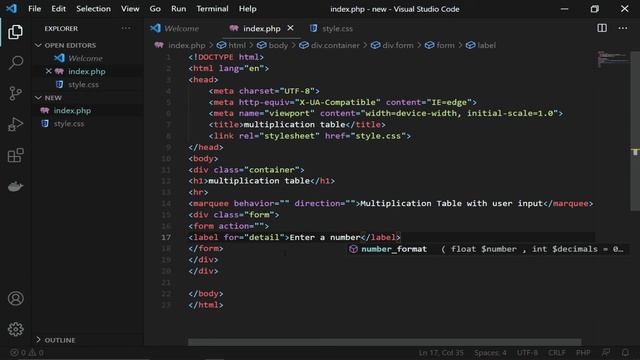Viewport: 640px width, 360px height.
Task: Open the Manage gear icon
Action: pyautogui.click(x=16, y=329)
